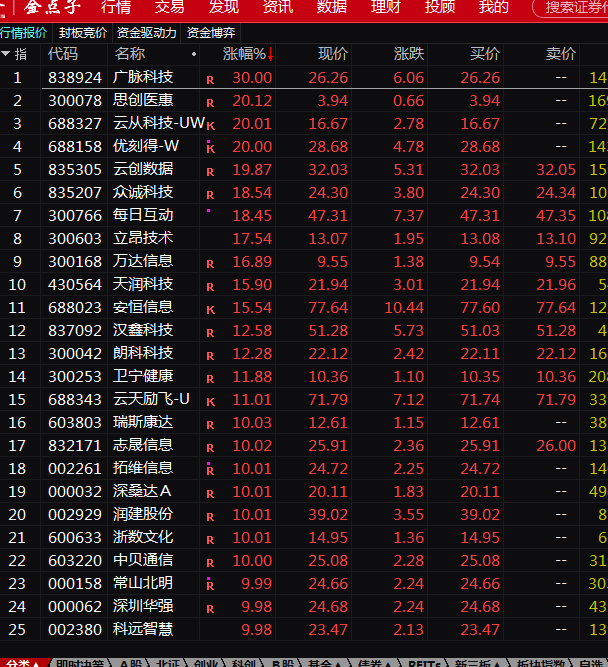The image size is (608, 667).
Task: Open the 数据 top menu
Action: click(x=331, y=7)
